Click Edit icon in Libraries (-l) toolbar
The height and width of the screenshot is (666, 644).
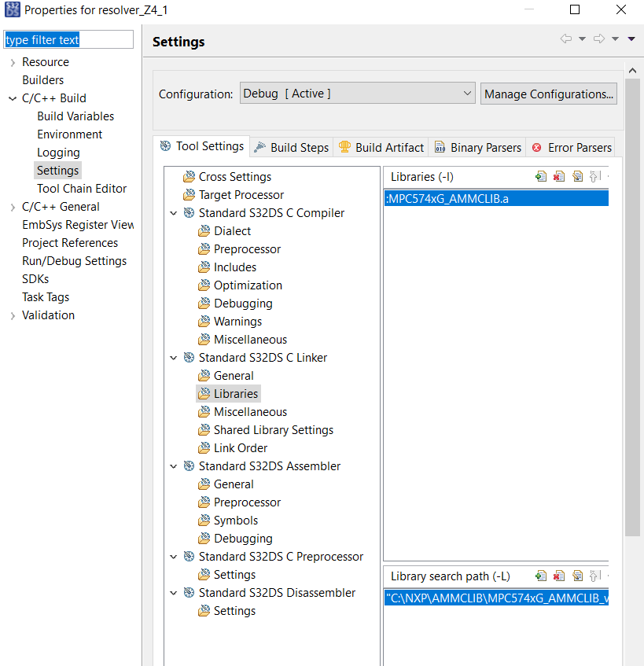(x=577, y=177)
